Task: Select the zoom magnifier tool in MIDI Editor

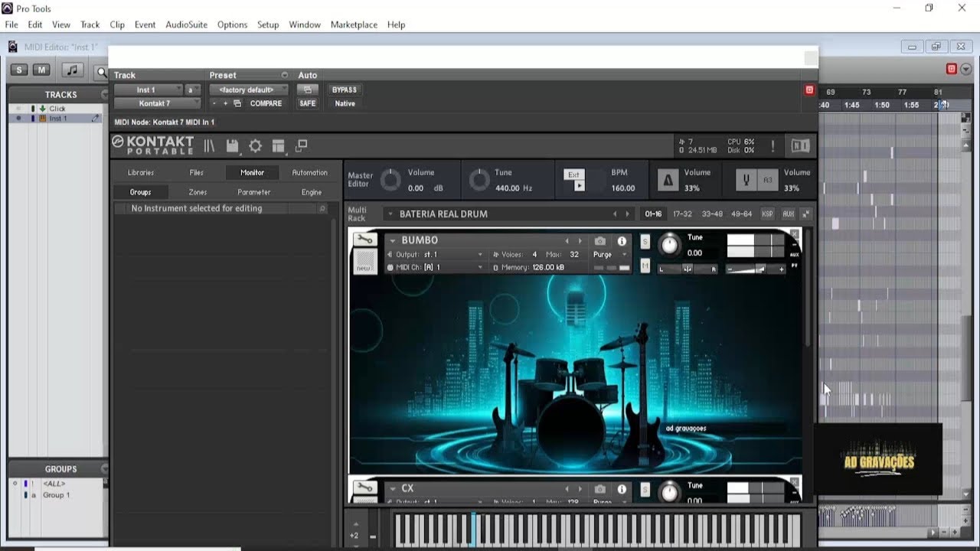Action: 101,72
